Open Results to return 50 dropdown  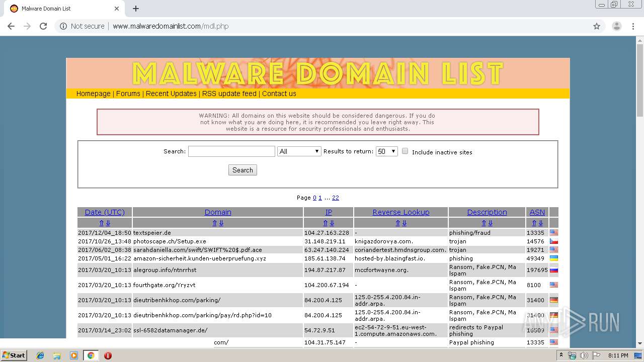click(387, 151)
